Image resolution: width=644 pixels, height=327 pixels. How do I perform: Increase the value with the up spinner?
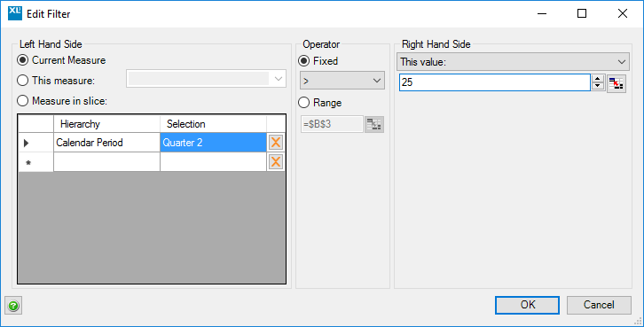click(598, 79)
